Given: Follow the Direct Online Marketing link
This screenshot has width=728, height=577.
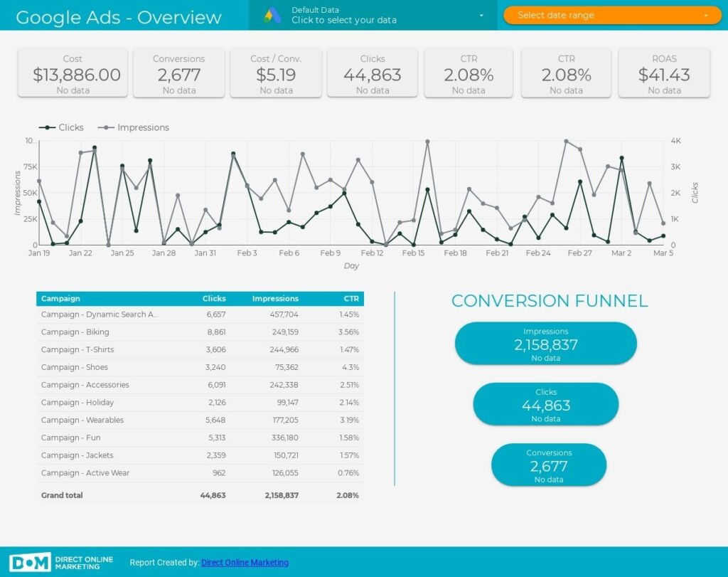Looking at the screenshot, I should point(245,562).
